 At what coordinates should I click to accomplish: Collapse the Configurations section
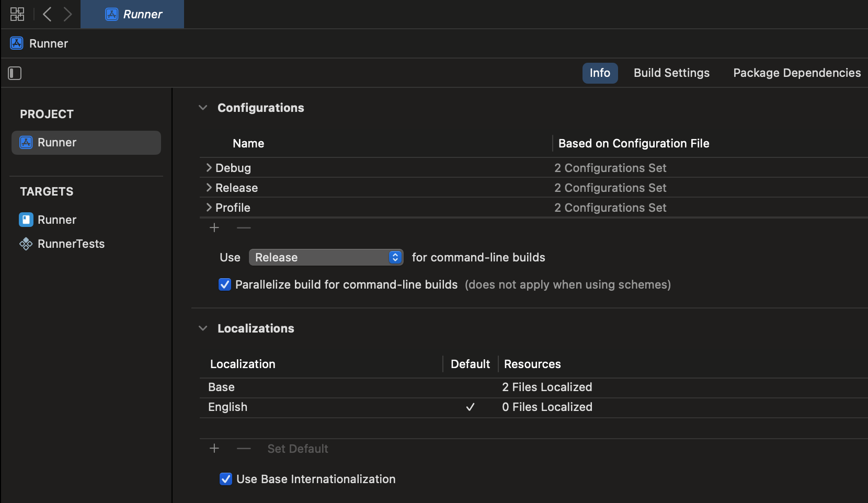click(203, 108)
